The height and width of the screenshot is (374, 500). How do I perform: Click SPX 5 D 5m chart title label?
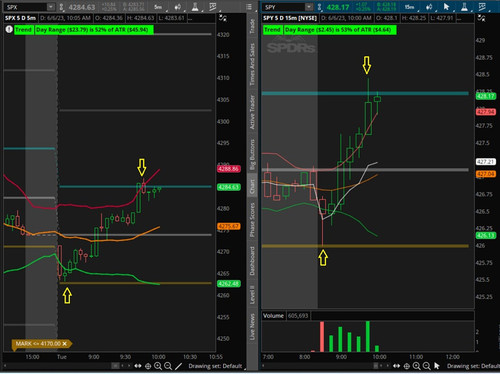[20, 18]
